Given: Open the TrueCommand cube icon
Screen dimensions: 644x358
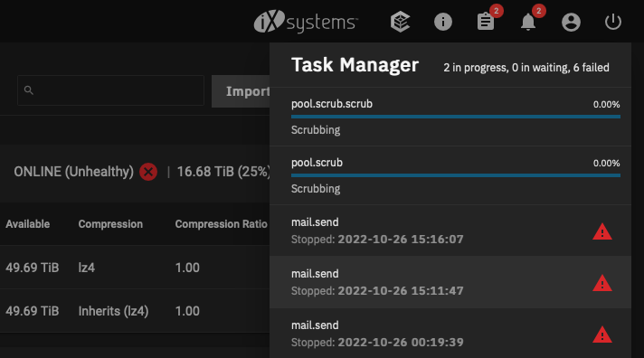Looking at the screenshot, I should (x=400, y=22).
